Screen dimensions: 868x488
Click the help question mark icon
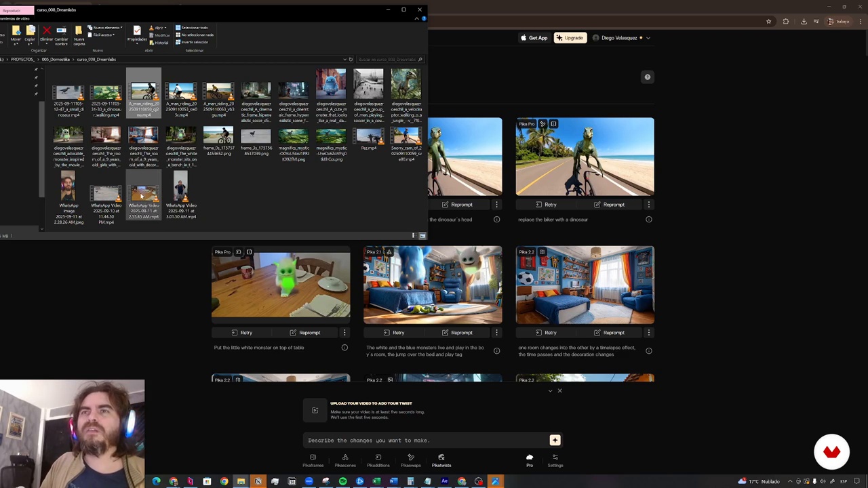647,77
